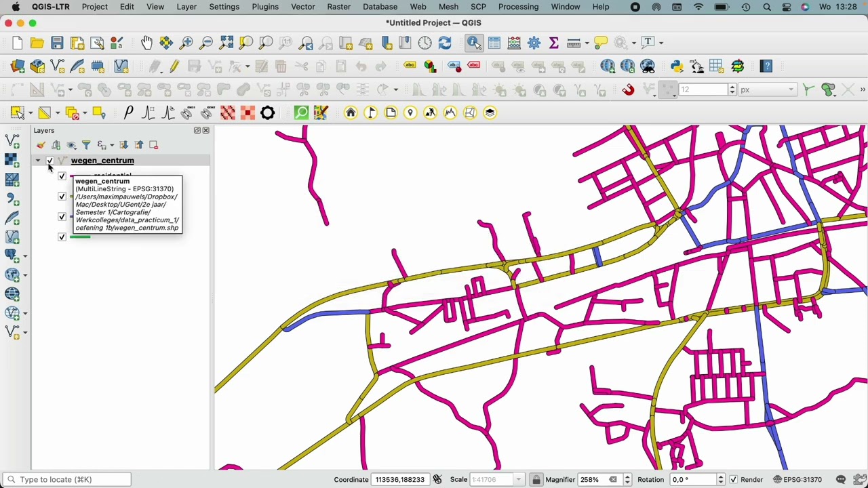Open the blue help book icon

coord(766,66)
